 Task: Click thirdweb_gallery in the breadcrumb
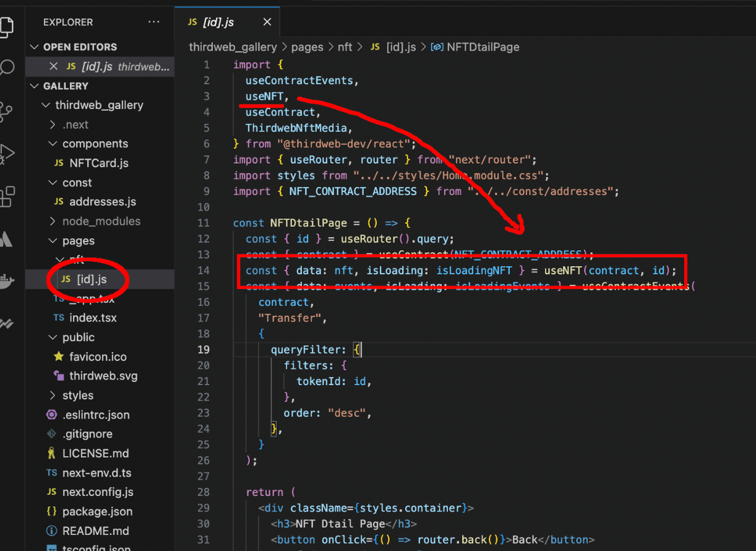[x=233, y=47]
